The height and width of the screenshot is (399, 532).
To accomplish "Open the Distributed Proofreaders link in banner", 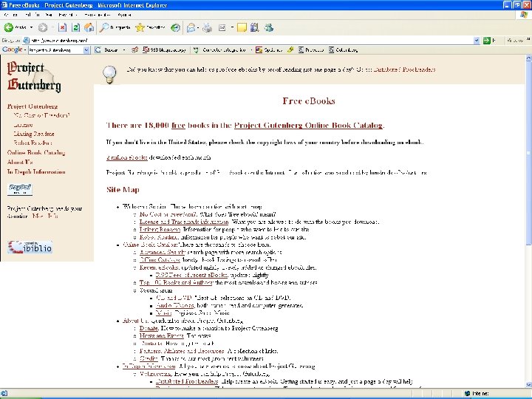I will coord(404,69).
